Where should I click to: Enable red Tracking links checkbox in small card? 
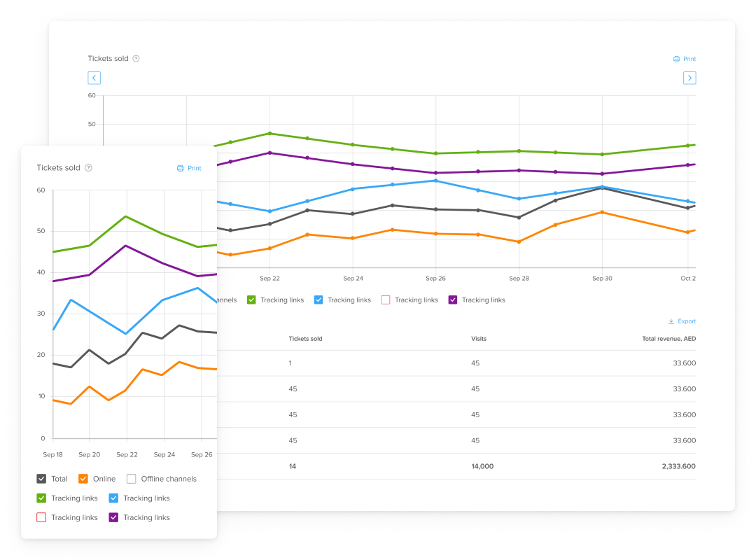tap(41, 518)
